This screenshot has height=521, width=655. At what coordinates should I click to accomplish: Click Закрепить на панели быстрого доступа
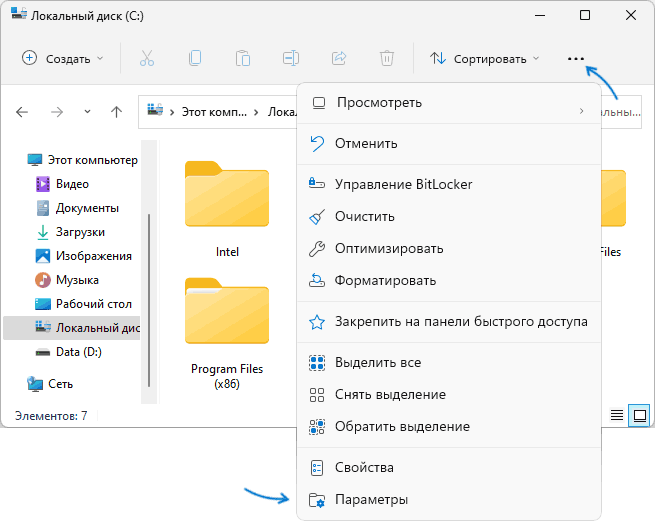click(449, 322)
